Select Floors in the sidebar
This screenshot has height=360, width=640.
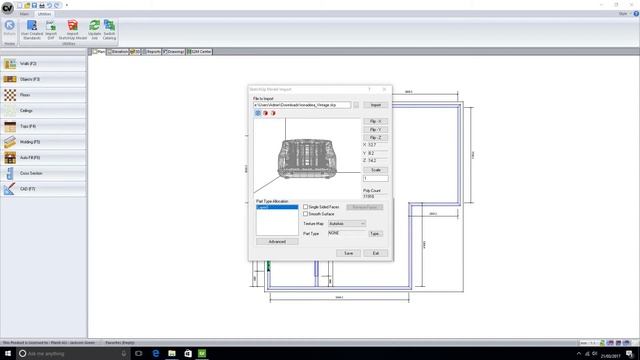pyautogui.click(x=43, y=95)
